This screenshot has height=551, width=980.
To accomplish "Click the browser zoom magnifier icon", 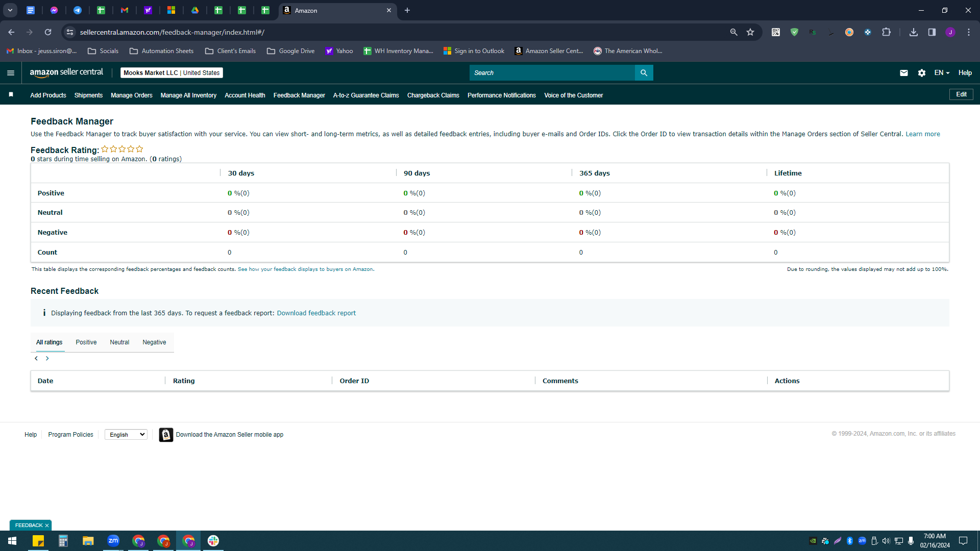I will pyautogui.click(x=733, y=32).
